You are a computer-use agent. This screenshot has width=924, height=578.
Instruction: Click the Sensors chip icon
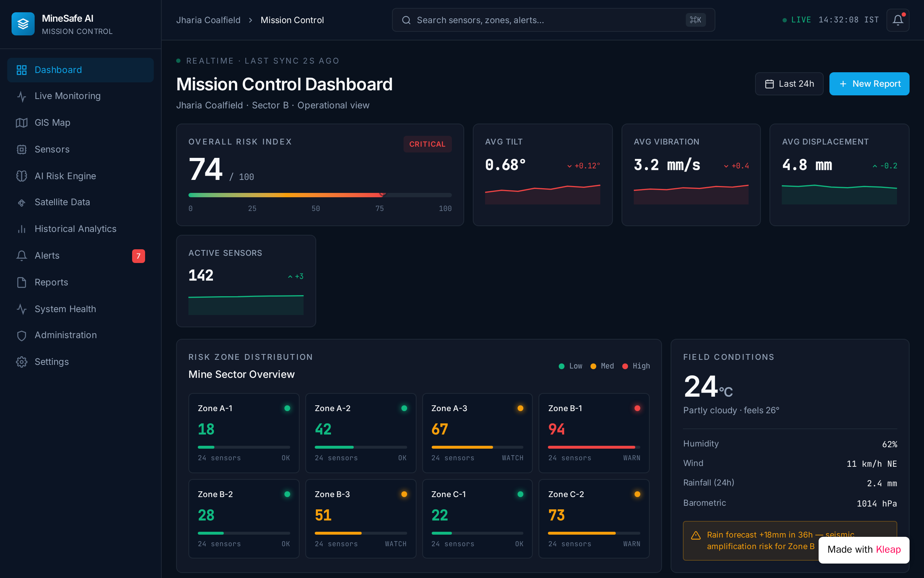pos(21,150)
